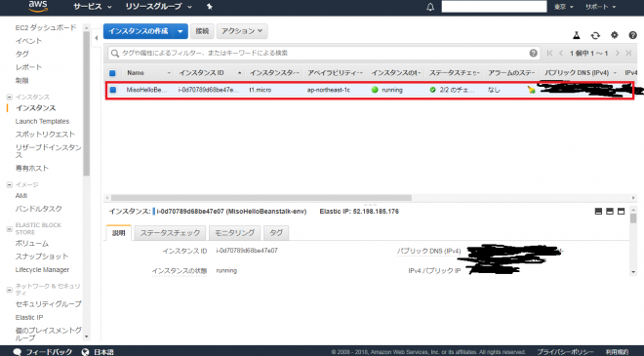This screenshot has height=356, width=644.
Task: Collapse the ネットワーク & セキュリティ section
Action: click(x=9, y=290)
